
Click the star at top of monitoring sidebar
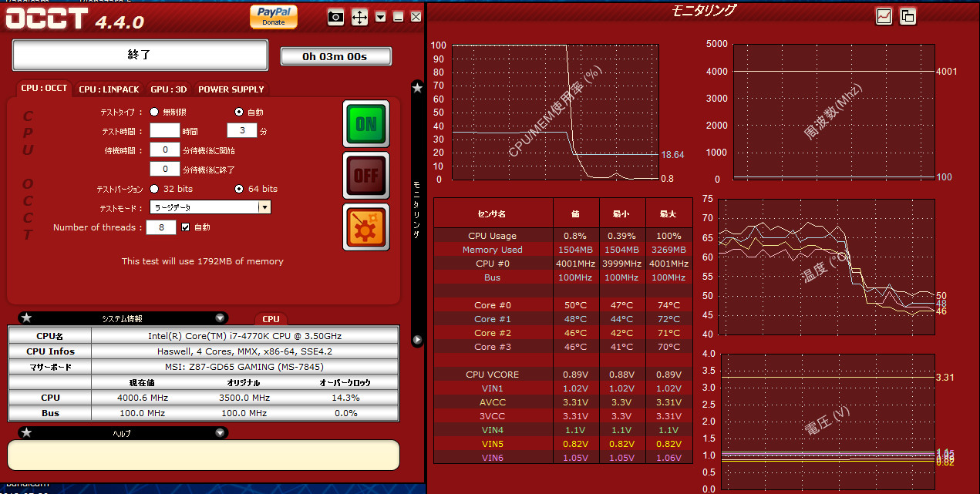(x=417, y=88)
